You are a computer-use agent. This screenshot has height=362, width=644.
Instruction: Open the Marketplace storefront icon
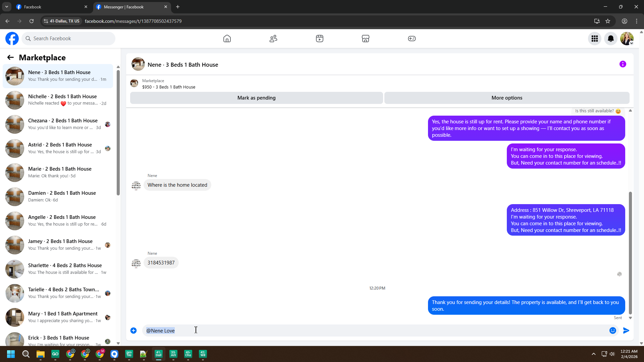366,39
